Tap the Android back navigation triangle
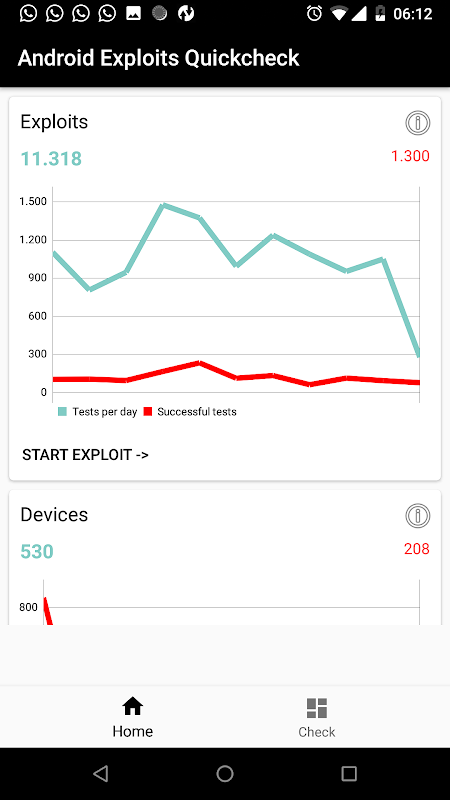This screenshot has height=800, width=450. point(101,773)
